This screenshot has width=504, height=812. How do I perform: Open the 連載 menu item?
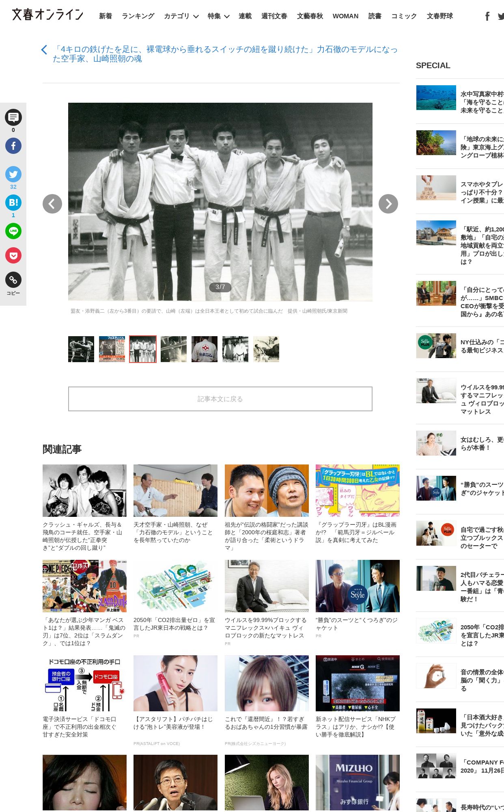point(245,16)
